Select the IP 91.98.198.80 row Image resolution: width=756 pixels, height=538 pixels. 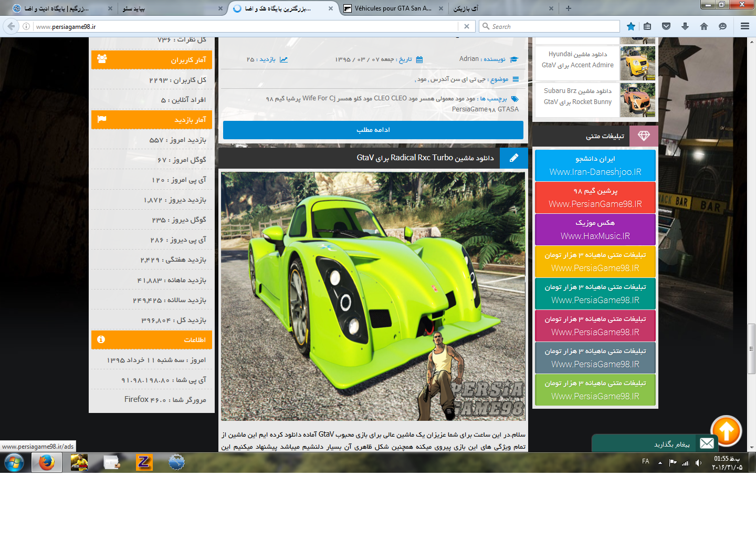click(x=152, y=379)
